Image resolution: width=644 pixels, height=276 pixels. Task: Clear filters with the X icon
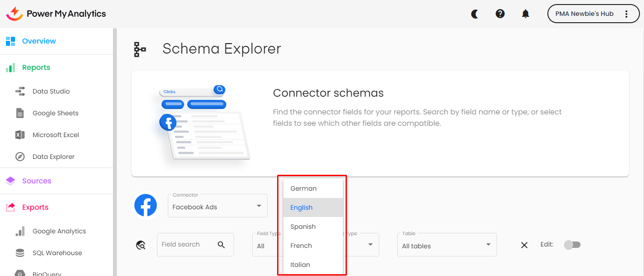tap(524, 245)
